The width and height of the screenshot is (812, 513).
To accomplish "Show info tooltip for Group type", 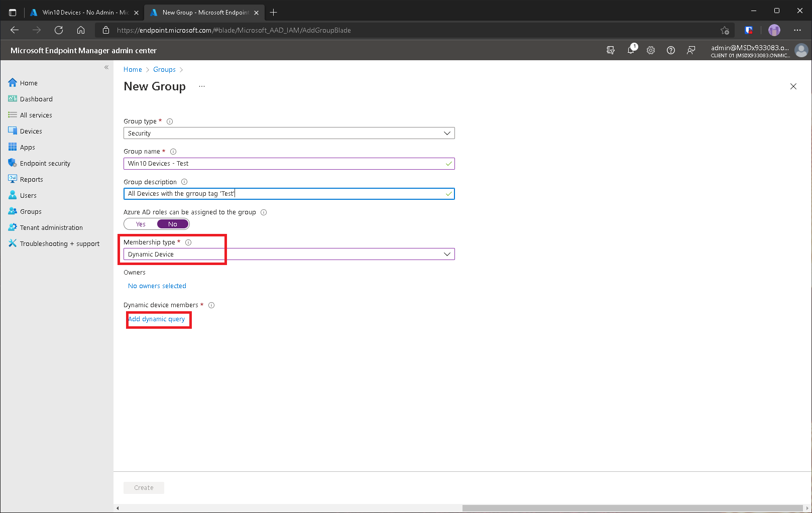I will (x=170, y=121).
